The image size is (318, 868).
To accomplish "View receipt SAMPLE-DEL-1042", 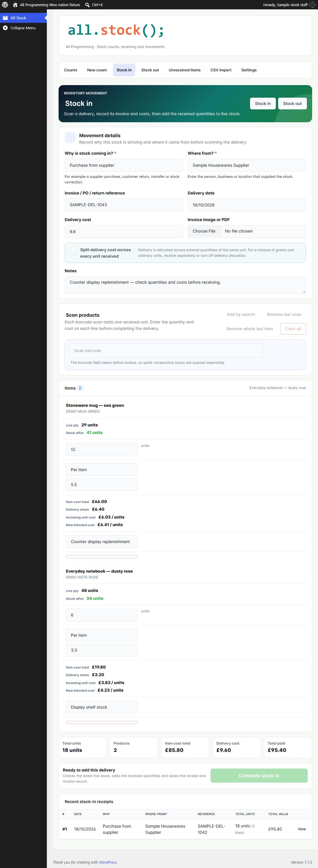I will coord(302,829).
